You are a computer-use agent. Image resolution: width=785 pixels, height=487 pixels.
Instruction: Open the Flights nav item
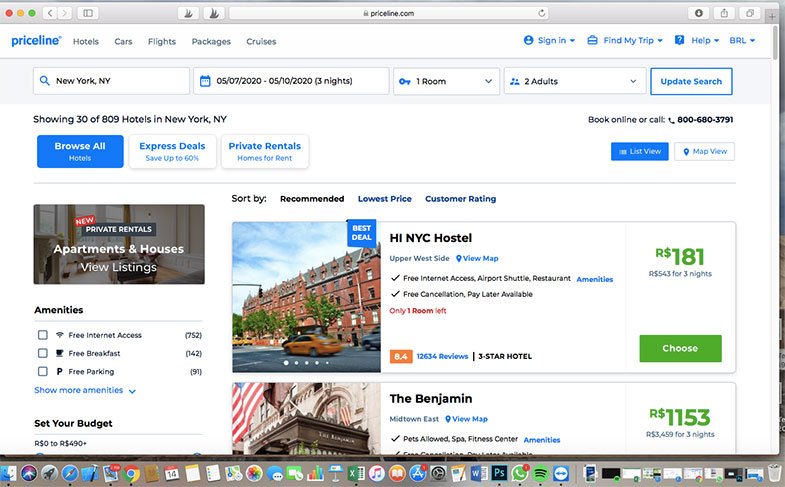coord(162,42)
